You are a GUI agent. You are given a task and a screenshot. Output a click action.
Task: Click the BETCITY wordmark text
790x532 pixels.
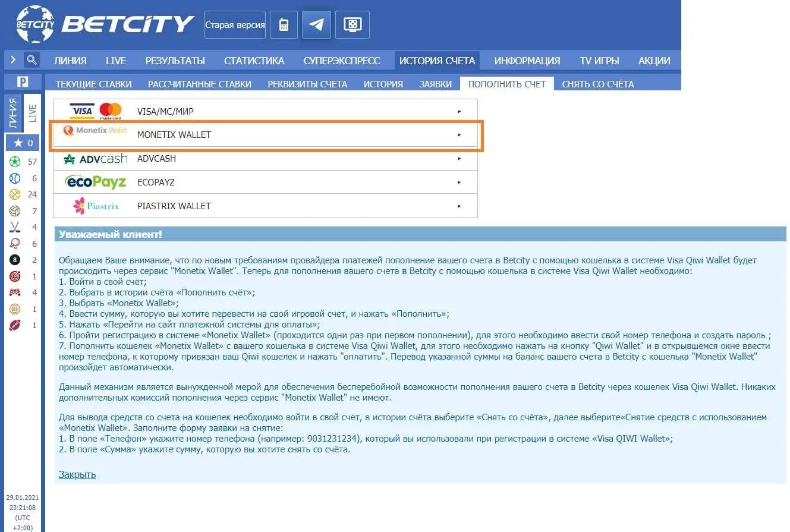click(128, 24)
